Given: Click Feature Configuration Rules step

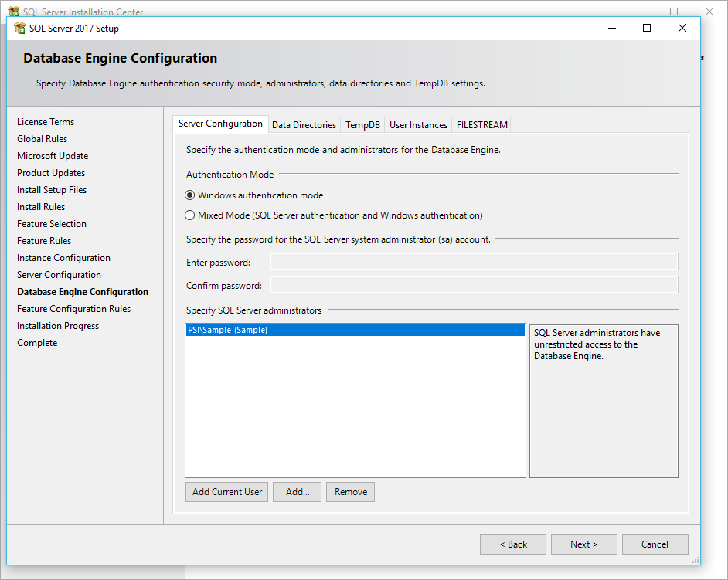Looking at the screenshot, I should (74, 309).
